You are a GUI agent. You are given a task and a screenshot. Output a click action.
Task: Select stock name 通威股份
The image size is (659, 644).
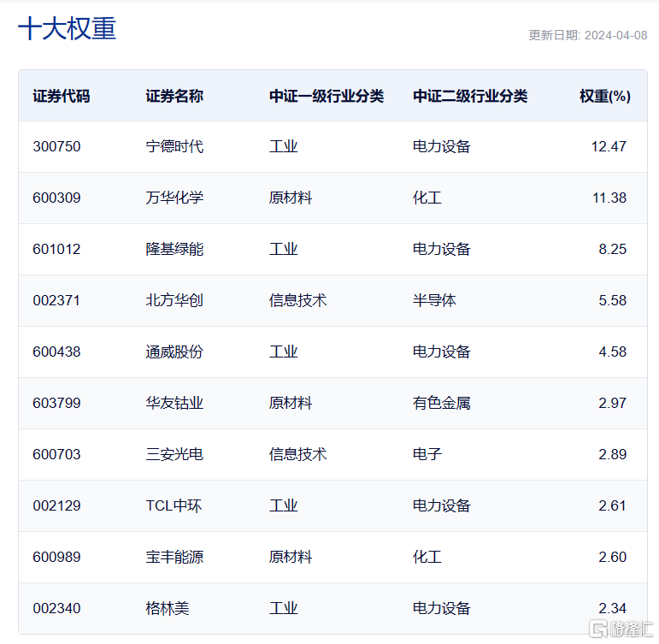(x=174, y=352)
